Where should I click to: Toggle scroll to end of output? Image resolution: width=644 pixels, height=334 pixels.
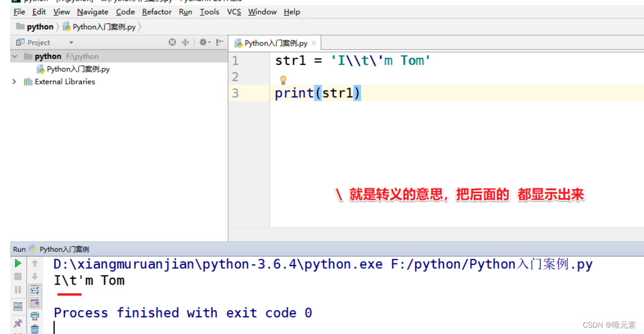35,303
